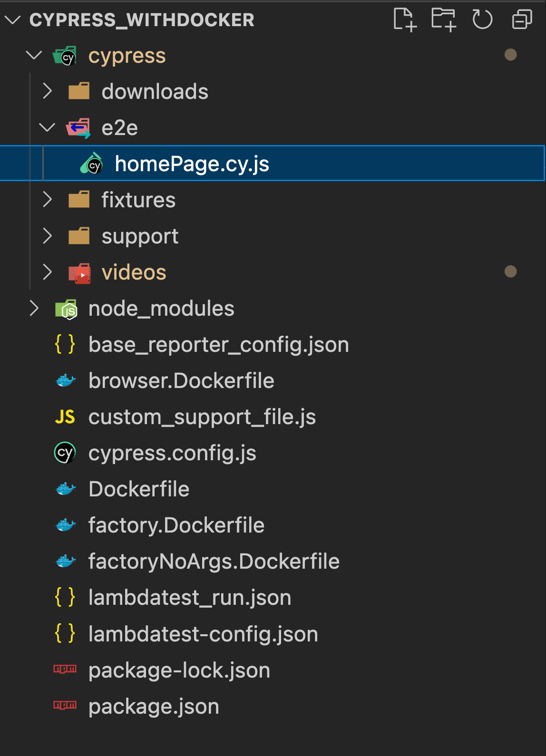Open factory.Dockerfile file
The height and width of the screenshot is (756, 546).
(x=176, y=525)
